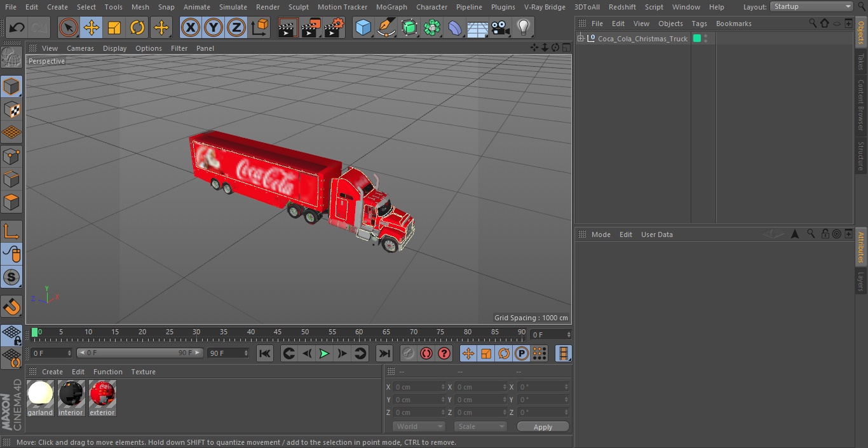Open Object Manager Tags menu

click(699, 24)
